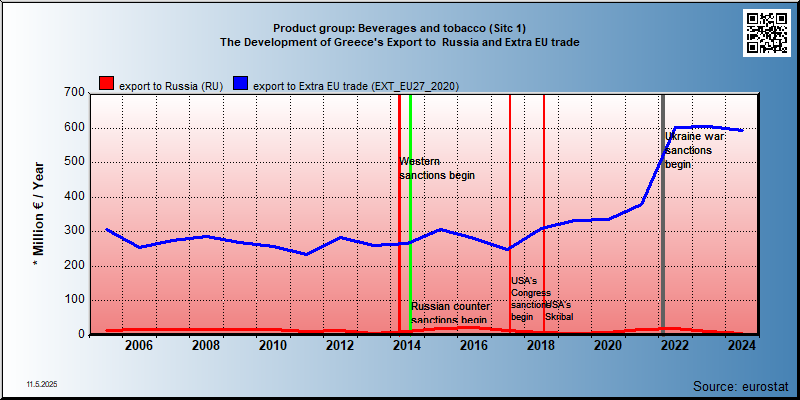Click the red export to Russia legend swatch

click(106, 84)
